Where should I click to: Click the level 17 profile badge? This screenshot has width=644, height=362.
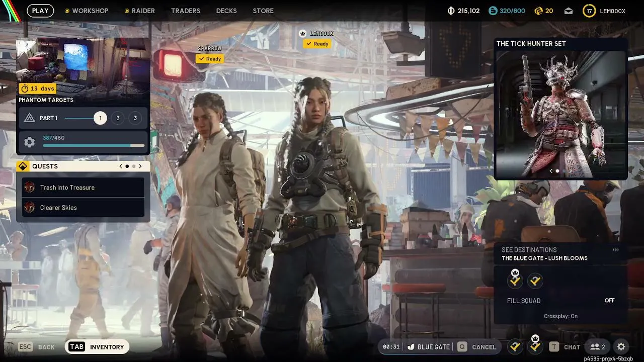(589, 11)
